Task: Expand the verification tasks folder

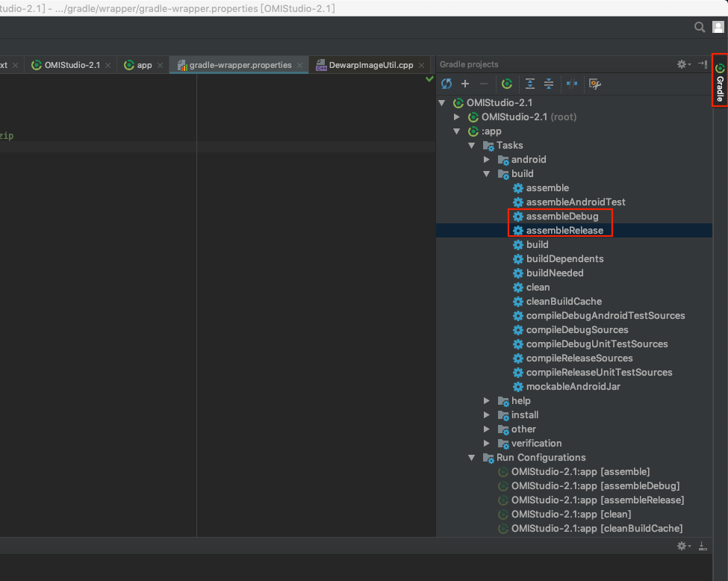Action: (x=487, y=444)
